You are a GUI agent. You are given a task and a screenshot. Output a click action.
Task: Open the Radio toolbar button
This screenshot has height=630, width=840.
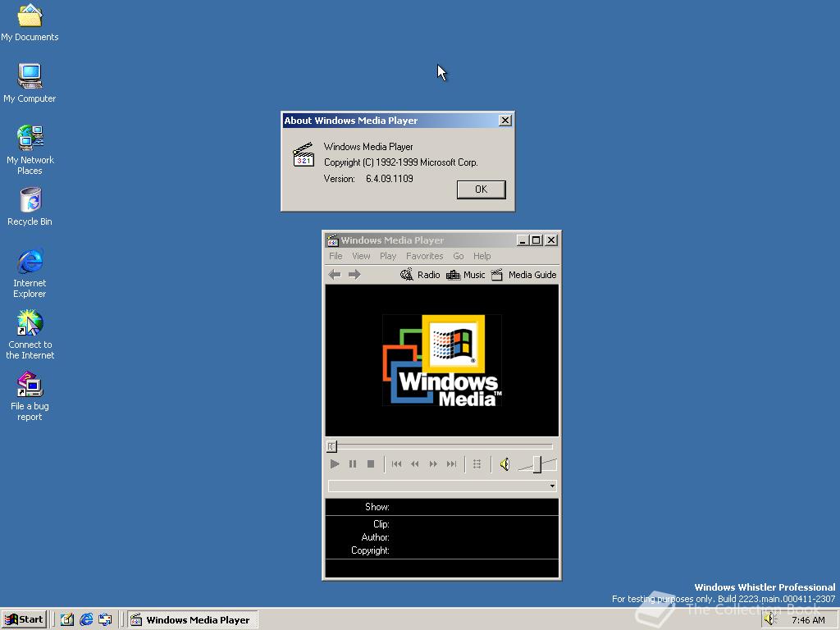pos(420,275)
